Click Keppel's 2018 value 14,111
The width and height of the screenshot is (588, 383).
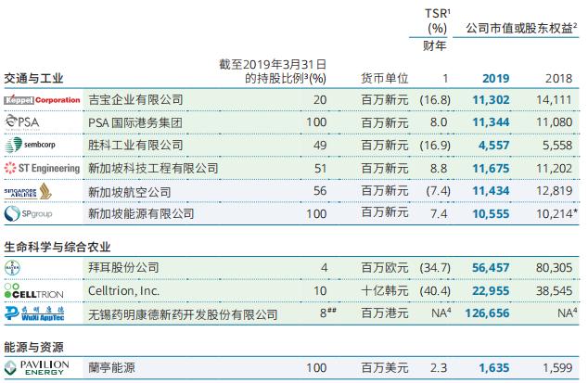(x=555, y=100)
